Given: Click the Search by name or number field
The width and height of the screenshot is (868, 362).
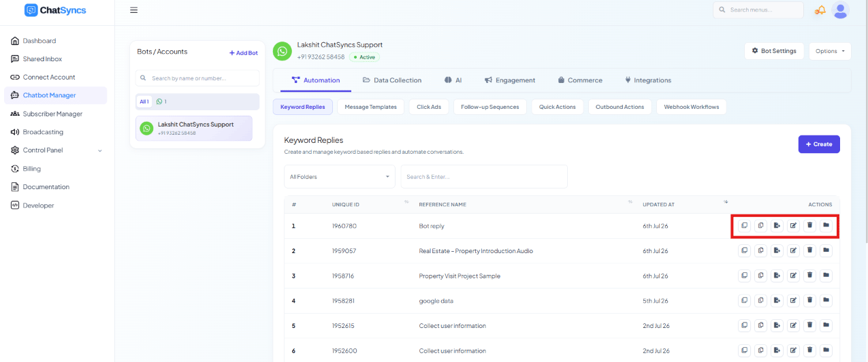Looking at the screenshot, I should click(197, 78).
